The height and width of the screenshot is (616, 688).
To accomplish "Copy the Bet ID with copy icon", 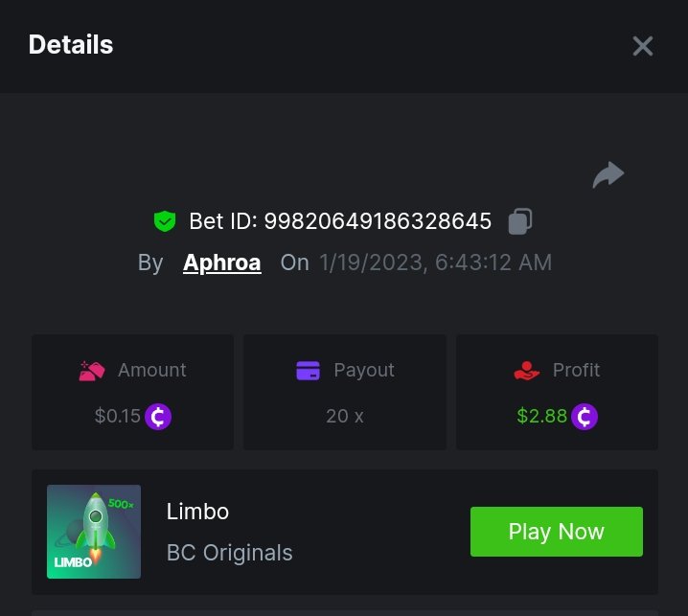I will coord(520,221).
